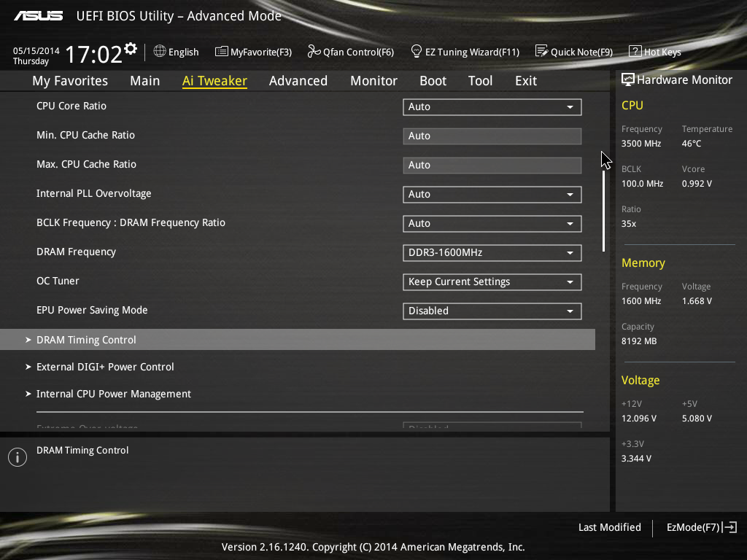This screenshot has height=560, width=747.
Task: Click the settings gear beside the clock
Action: click(131, 49)
